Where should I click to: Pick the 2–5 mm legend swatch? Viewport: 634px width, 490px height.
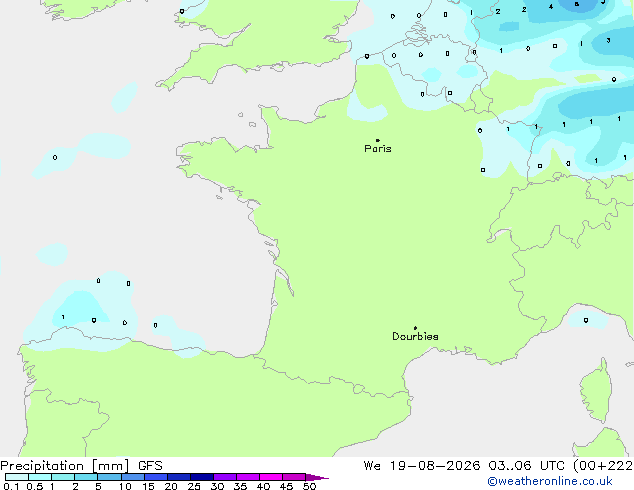(x=86, y=477)
